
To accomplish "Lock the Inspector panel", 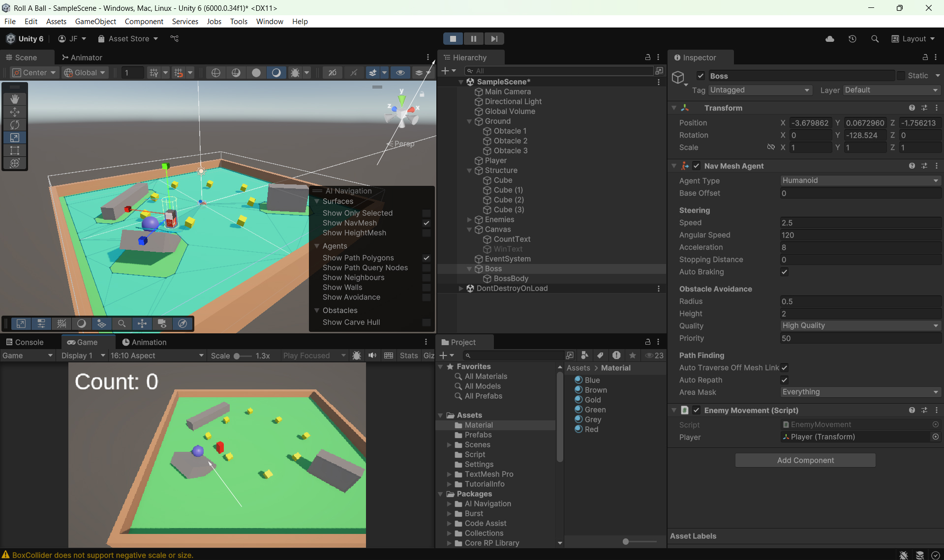I will [925, 58].
